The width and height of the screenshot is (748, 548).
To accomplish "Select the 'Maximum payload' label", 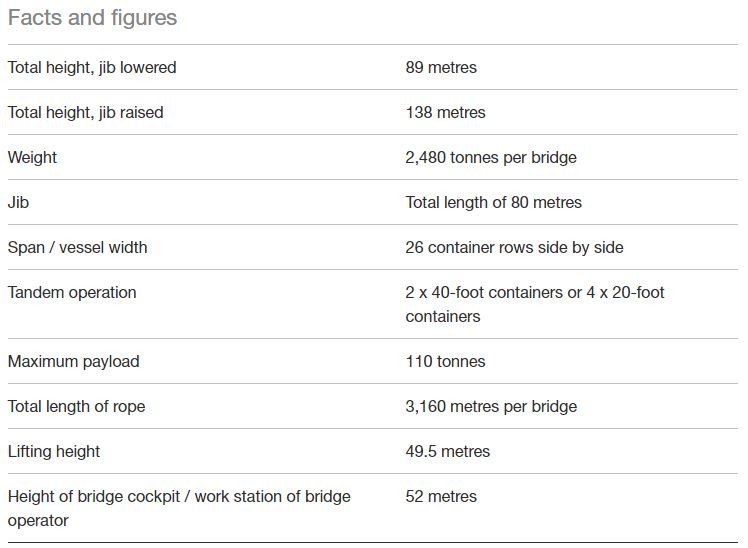I will [74, 362].
